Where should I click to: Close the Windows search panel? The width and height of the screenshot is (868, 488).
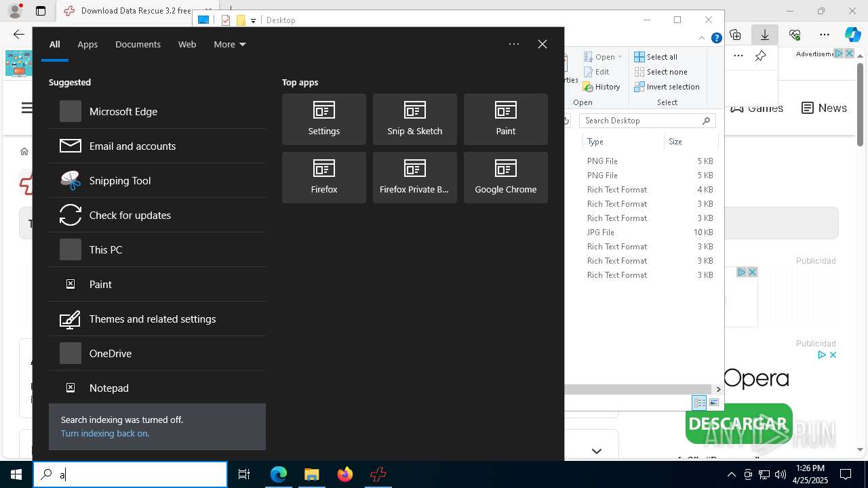click(x=542, y=44)
